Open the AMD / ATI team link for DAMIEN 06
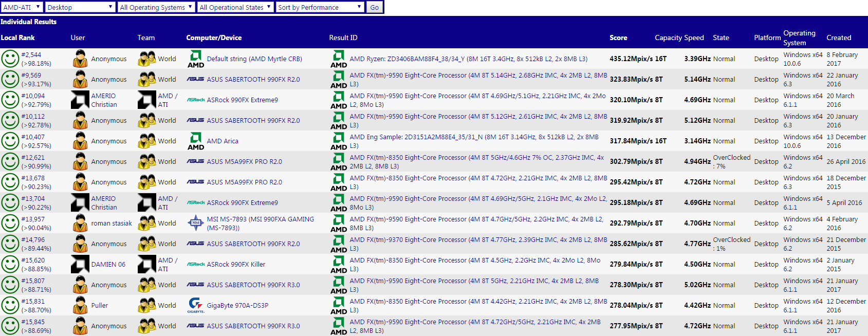The height and width of the screenshot is (336, 868). pos(168,265)
